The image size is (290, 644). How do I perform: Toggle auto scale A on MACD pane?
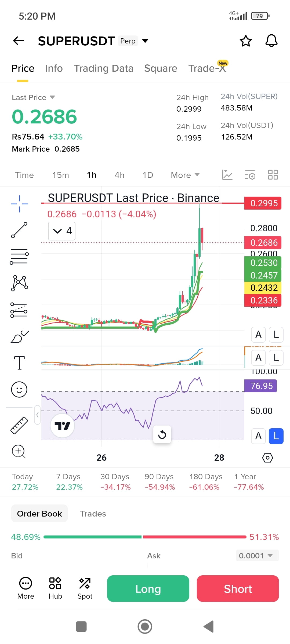(258, 358)
